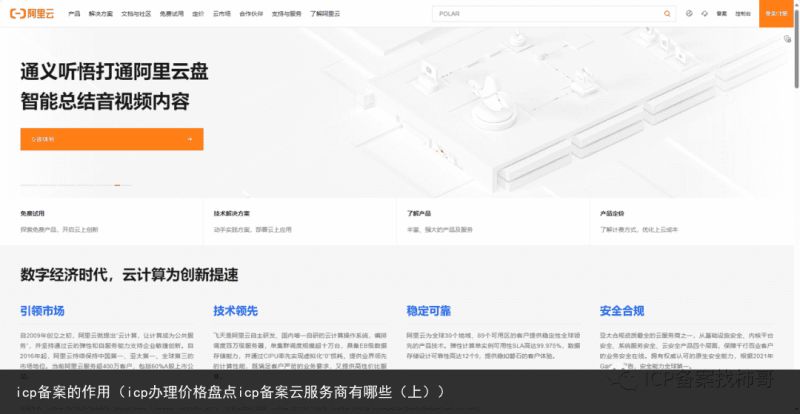Open the floating widget icon above scrollbar
Viewport: 800px width, 414px height.
pos(787,39)
